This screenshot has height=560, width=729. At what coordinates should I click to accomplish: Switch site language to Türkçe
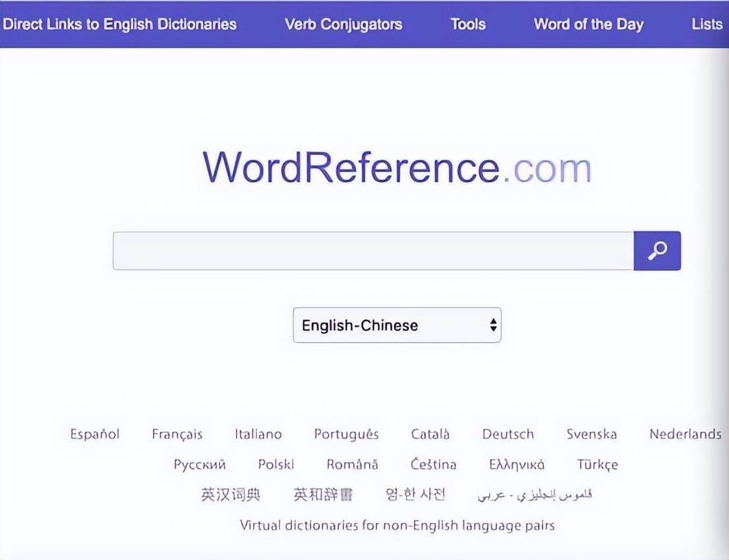click(597, 464)
